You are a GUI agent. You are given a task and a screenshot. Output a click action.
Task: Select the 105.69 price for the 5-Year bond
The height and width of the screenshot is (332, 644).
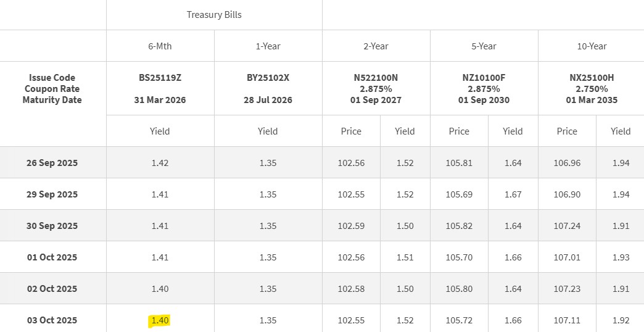tap(459, 194)
